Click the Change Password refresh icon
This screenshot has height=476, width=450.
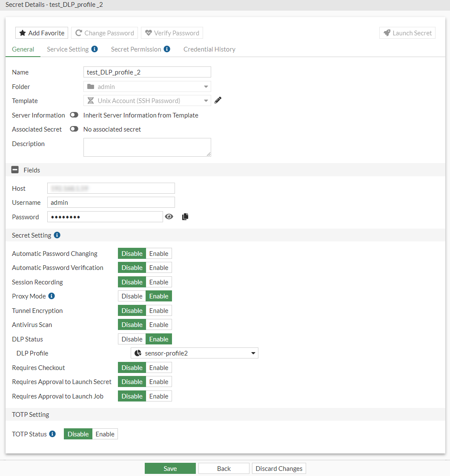coord(78,32)
